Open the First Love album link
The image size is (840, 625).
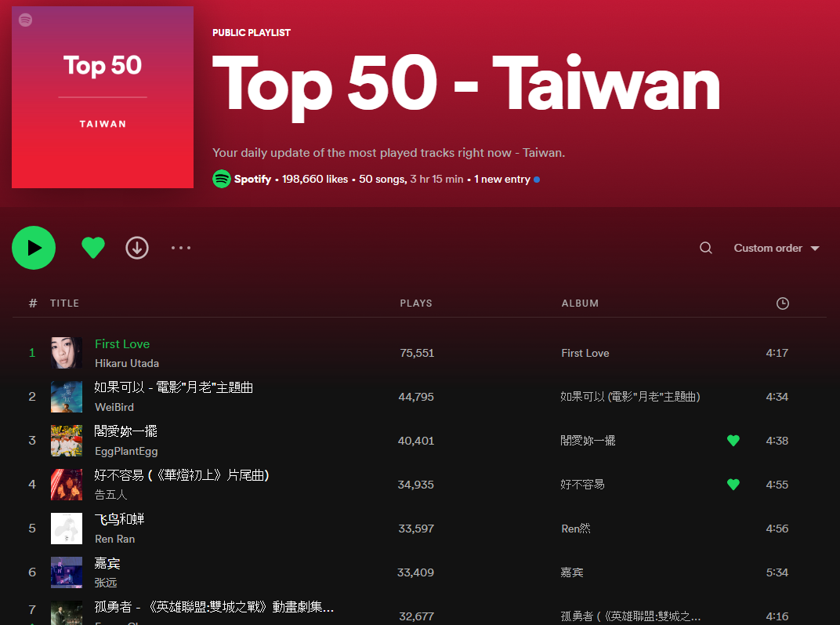click(x=585, y=353)
